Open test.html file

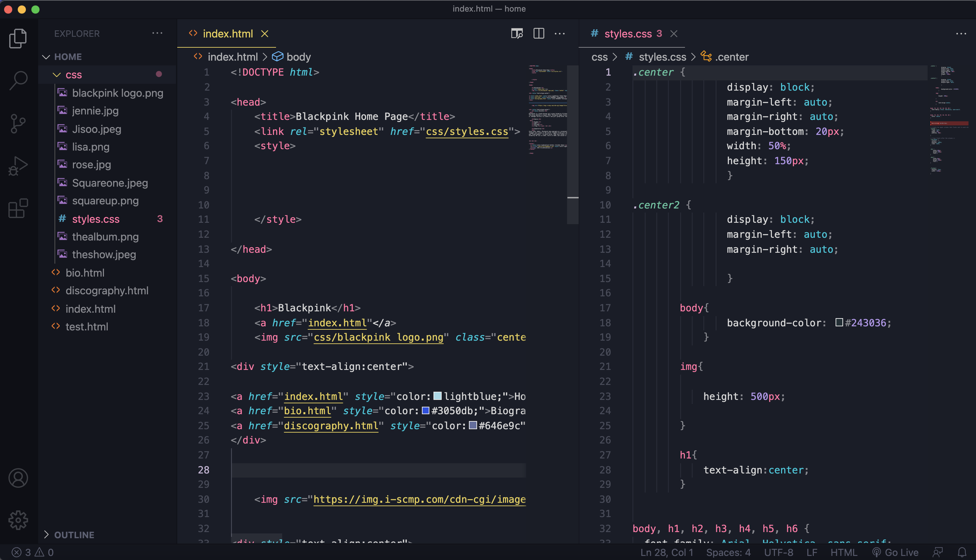(87, 327)
